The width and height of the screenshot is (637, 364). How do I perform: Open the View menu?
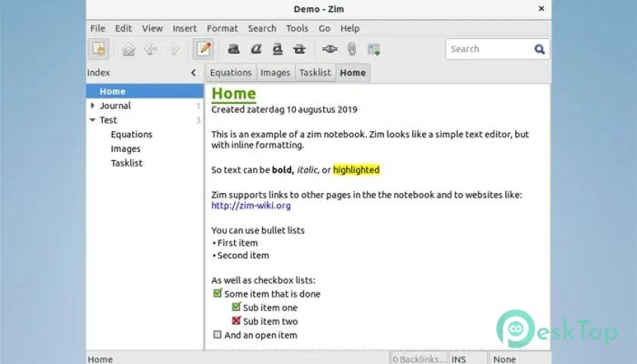[x=152, y=28]
